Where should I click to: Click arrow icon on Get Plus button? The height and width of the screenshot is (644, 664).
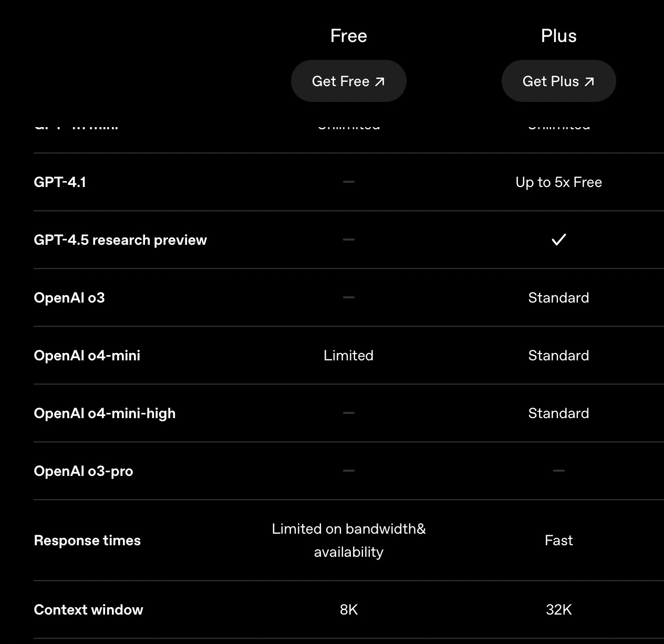click(x=589, y=82)
